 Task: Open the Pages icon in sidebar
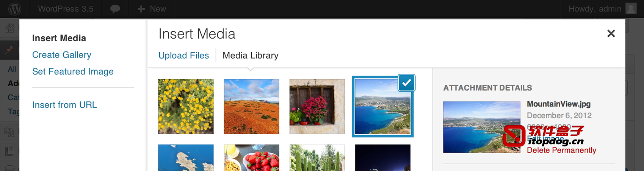9,151
